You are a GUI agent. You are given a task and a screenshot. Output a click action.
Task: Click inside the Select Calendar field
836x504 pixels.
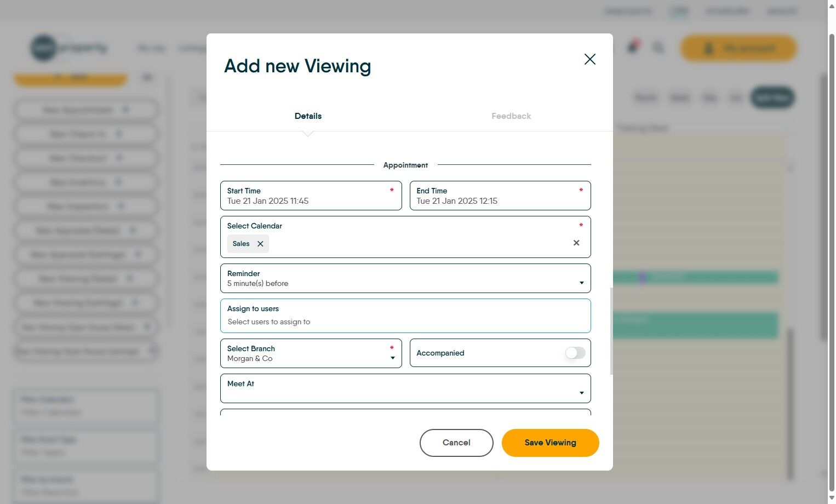pyautogui.click(x=416, y=243)
